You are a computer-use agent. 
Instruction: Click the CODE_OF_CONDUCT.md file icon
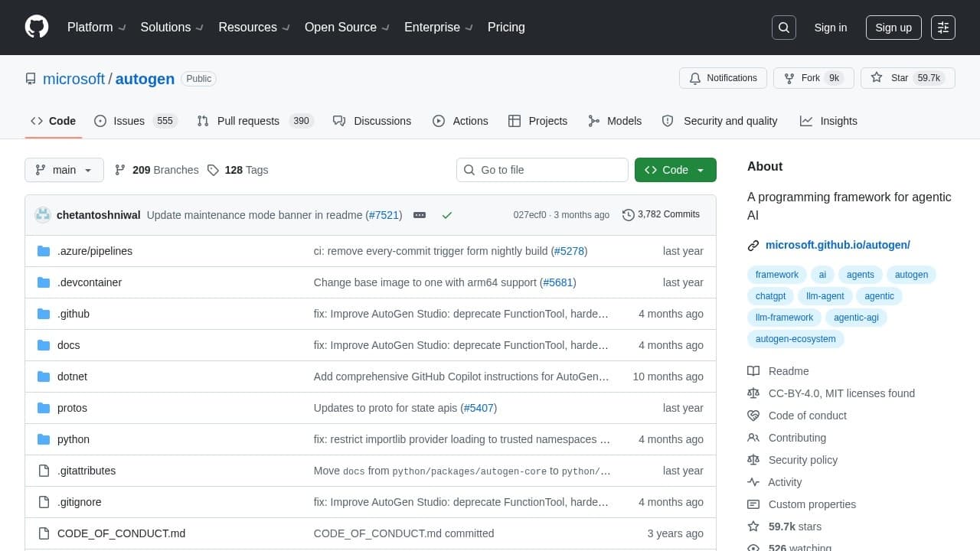tap(44, 533)
